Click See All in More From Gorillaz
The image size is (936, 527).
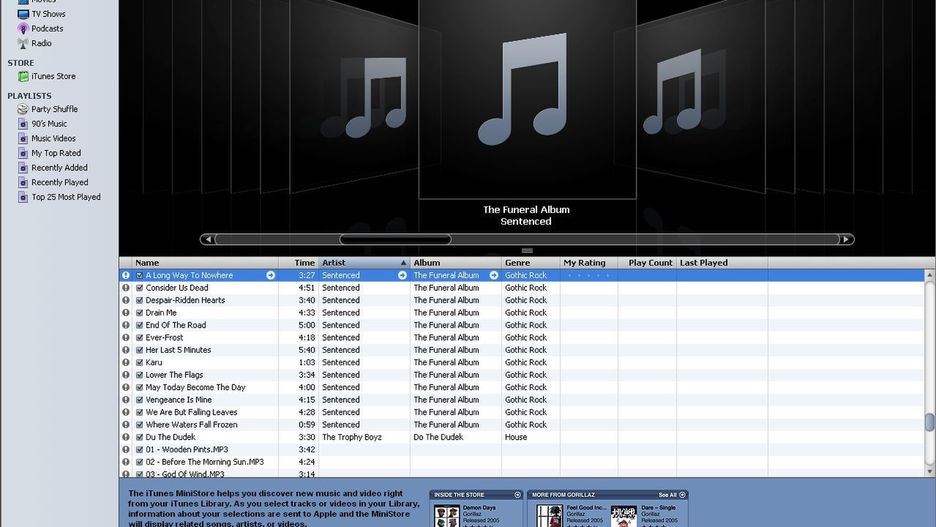point(672,495)
